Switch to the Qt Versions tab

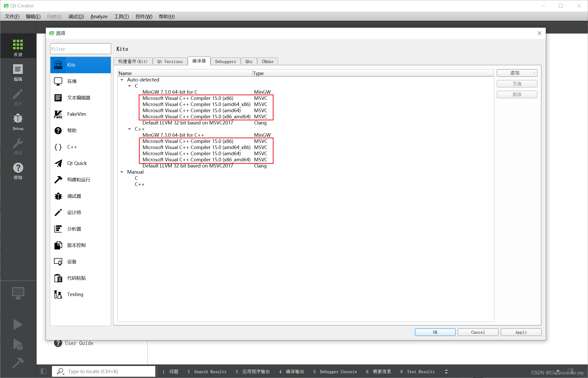tap(170, 61)
